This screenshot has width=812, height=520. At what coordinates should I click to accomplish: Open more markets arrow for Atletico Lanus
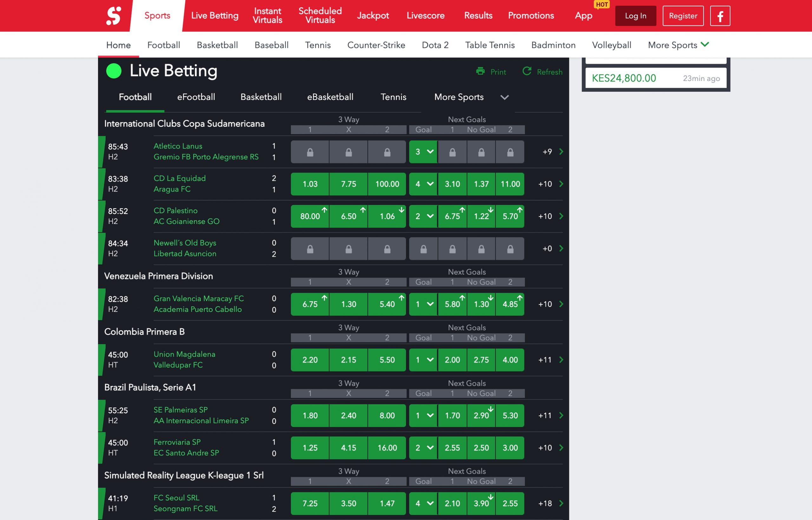[561, 152]
